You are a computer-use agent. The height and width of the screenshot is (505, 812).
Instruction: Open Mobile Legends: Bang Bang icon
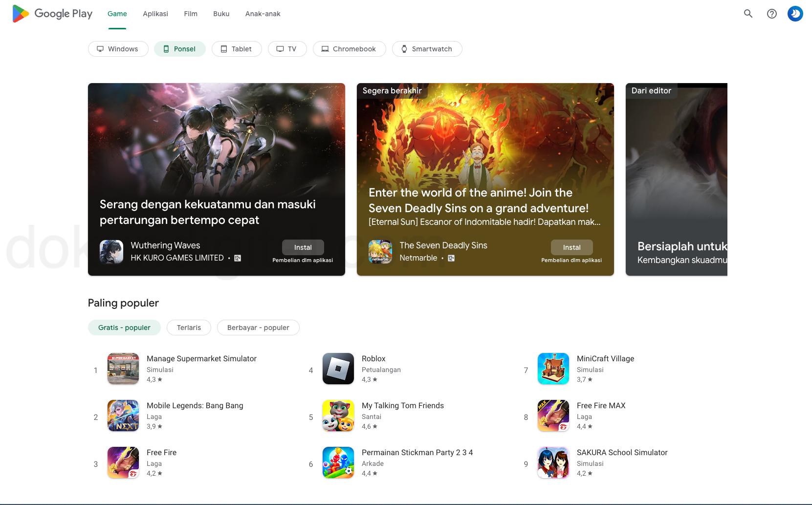point(123,416)
